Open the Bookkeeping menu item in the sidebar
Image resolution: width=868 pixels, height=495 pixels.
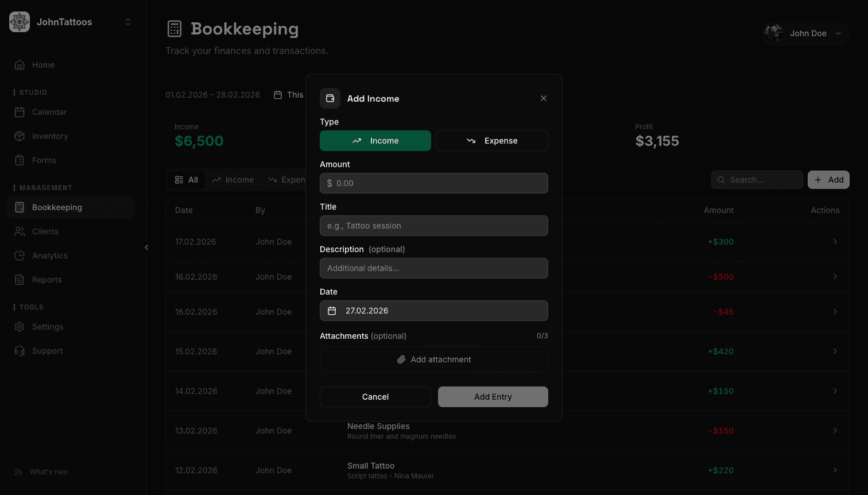coord(57,207)
